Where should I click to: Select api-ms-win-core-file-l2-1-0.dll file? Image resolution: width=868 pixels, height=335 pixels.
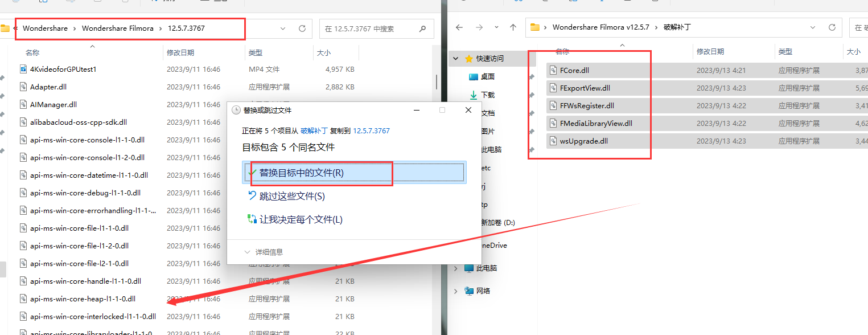(79, 263)
